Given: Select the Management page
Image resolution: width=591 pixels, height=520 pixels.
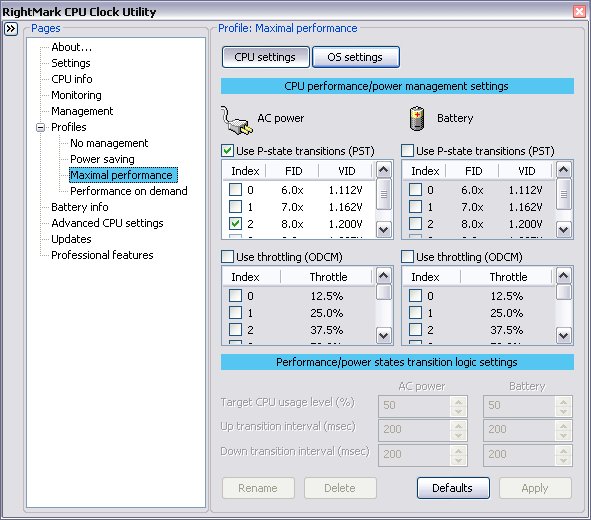Looking at the screenshot, I should 82,111.
